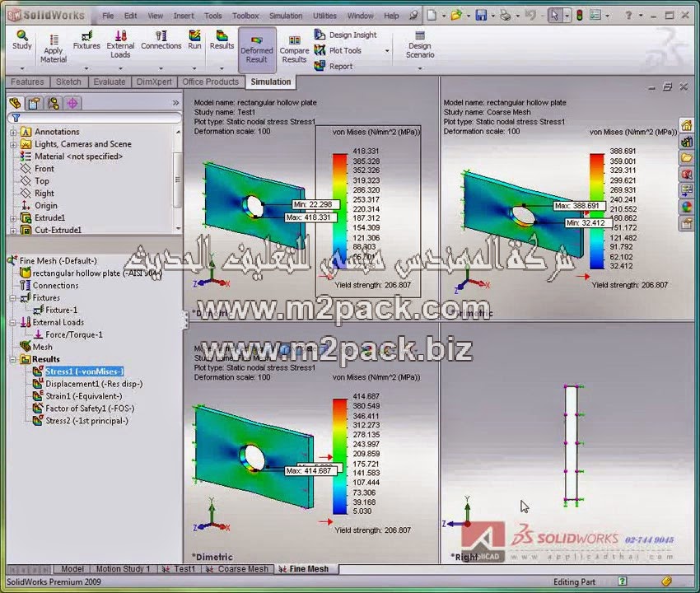Run the simulation study

(194, 40)
